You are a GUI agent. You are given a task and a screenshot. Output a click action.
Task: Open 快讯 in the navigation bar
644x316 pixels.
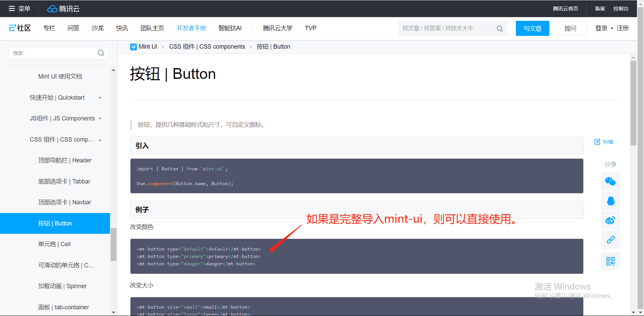[122, 28]
